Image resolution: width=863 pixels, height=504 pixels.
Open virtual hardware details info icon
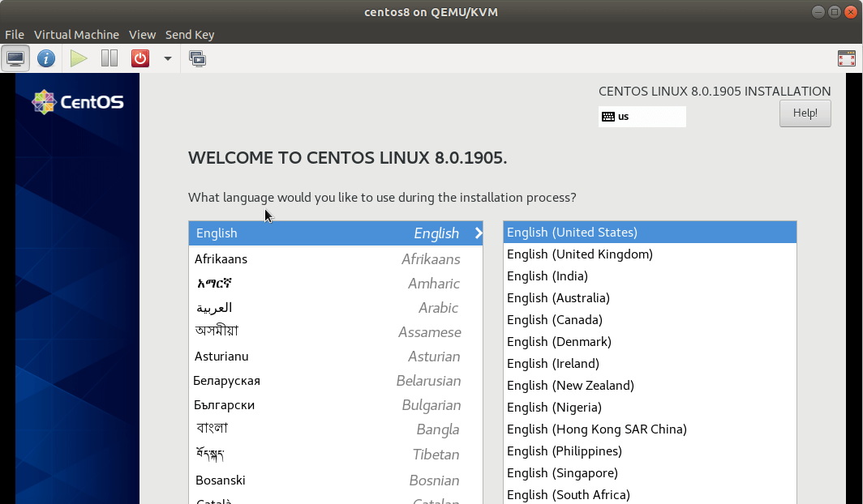[x=46, y=58]
